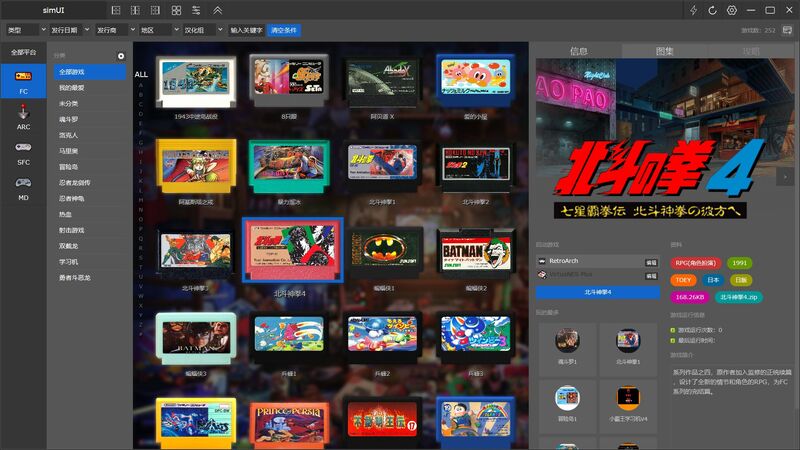Toggle the round button beside 分类 header
This screenshot has height=450, width=800.
121,56
